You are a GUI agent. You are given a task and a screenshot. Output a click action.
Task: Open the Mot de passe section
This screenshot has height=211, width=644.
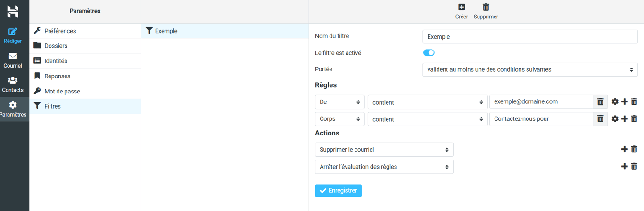coord(62,92)
